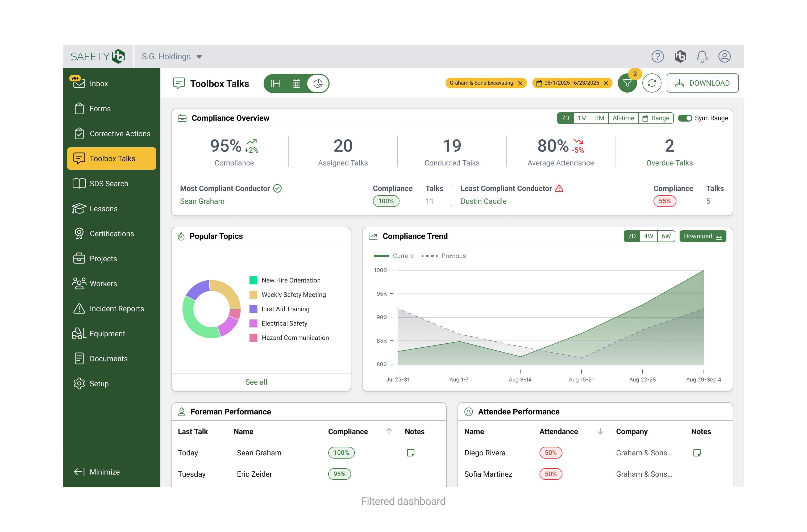Image resolution: width=807 pixels, height=532 pixels.
Task: Toggle the Sync Range switch
Action: (685, 118)
